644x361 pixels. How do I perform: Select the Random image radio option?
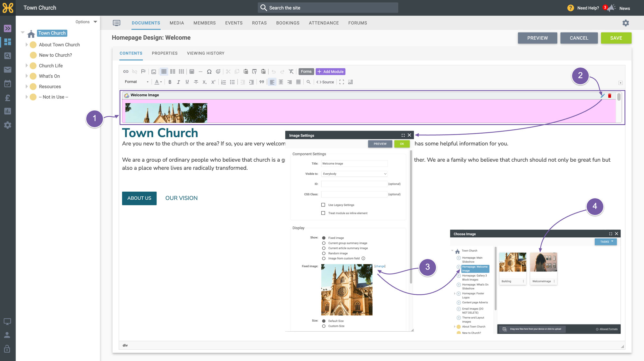click(324, 253)
